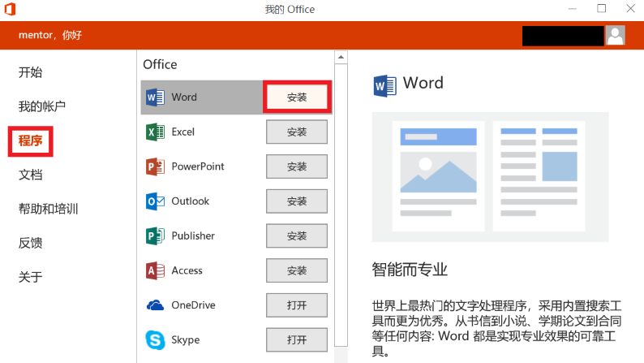644x363 pixels.
Task: Select the 程序 section in the sidebar
Action: (30, 141)
